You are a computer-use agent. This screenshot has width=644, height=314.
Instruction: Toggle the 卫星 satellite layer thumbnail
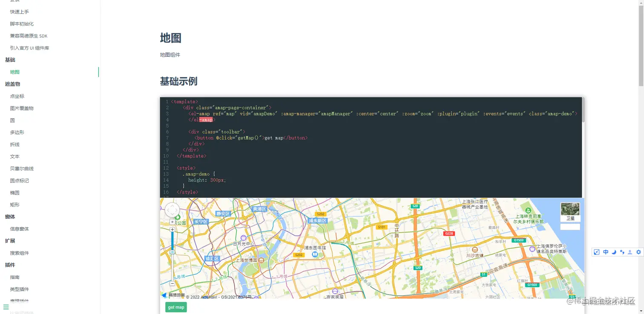click(x=570, y=212)
